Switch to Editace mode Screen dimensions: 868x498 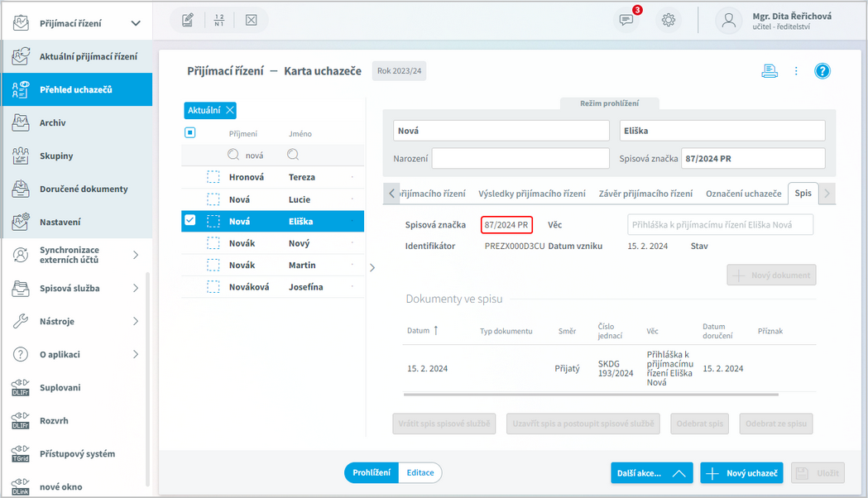[x=420, y=472]
